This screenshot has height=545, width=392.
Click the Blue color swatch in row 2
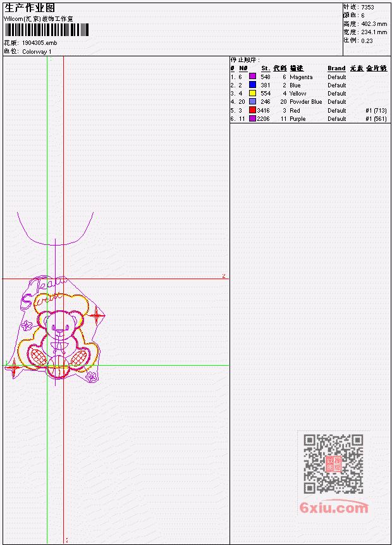[x=252, y=85]
